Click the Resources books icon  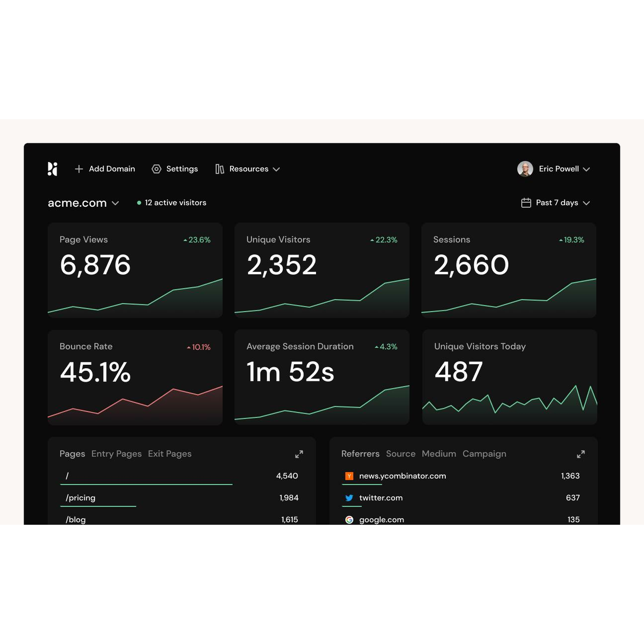(x=220, y=169)
